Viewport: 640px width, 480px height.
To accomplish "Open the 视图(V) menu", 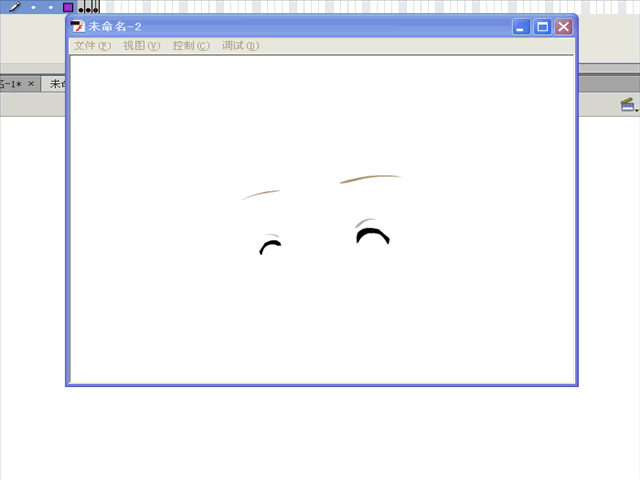I will 141,46.
